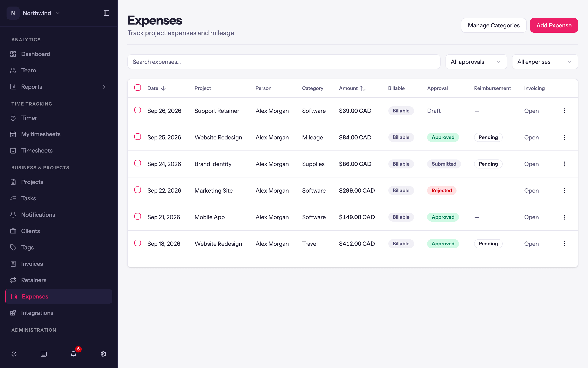Screen dimensions: 588x368
Task: Select the Sep 25, 2026 expense checkbox
Action: pos(138,137)
